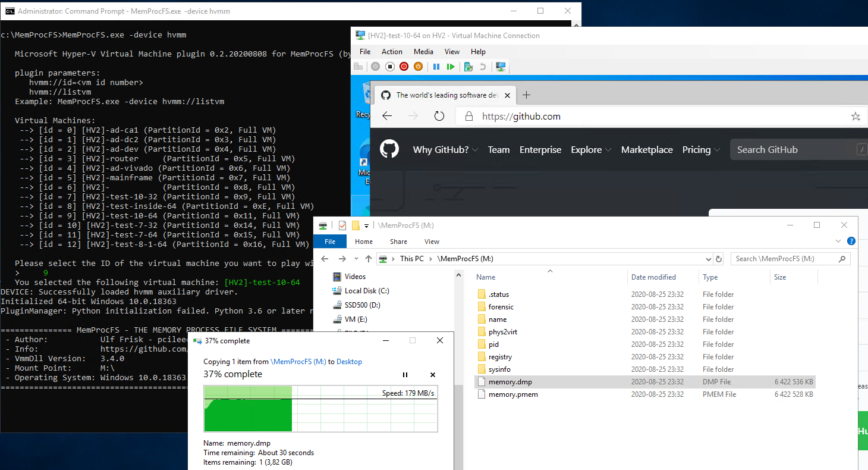
Task: Close the GitHub browser tab
Action: coord(507,95)
